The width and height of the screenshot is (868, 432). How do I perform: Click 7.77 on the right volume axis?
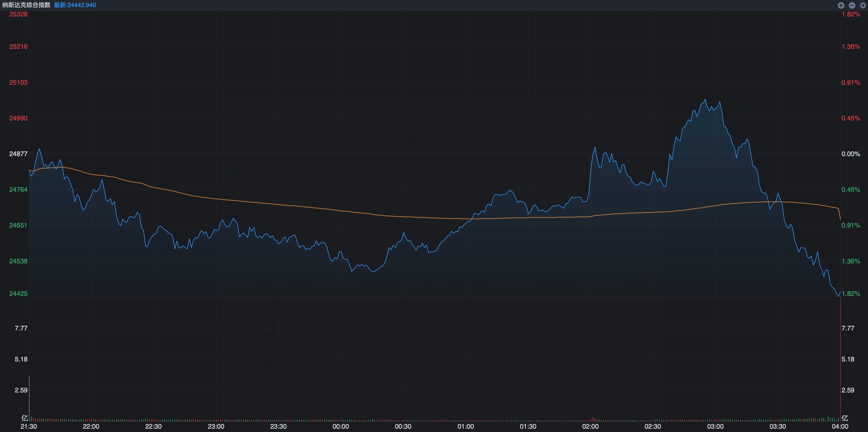(848, 328)
